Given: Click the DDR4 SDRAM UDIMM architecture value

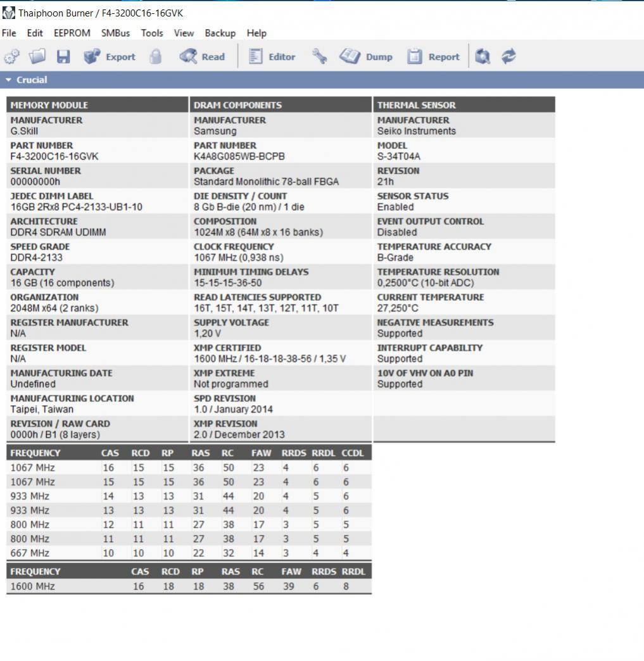Looking at the screenshot, I should point(58,232).
